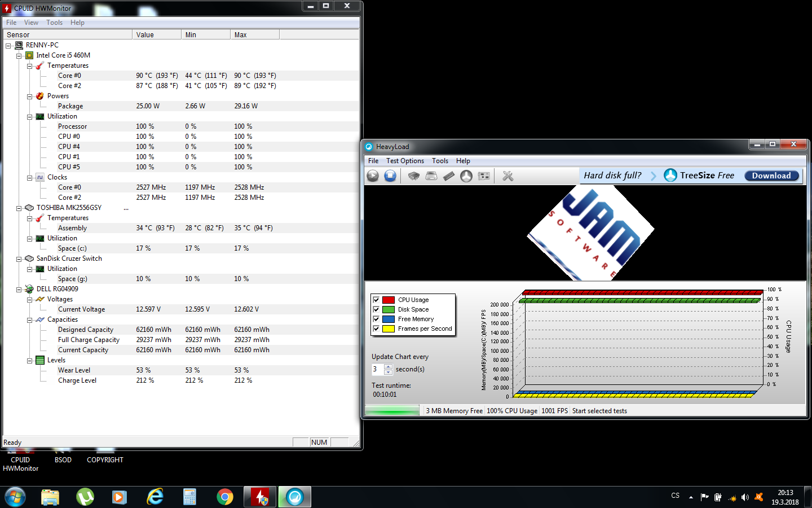Open Google Chrome from the taskbar
The height and width of the screenshot is (508, 812).
pos(225,497)
